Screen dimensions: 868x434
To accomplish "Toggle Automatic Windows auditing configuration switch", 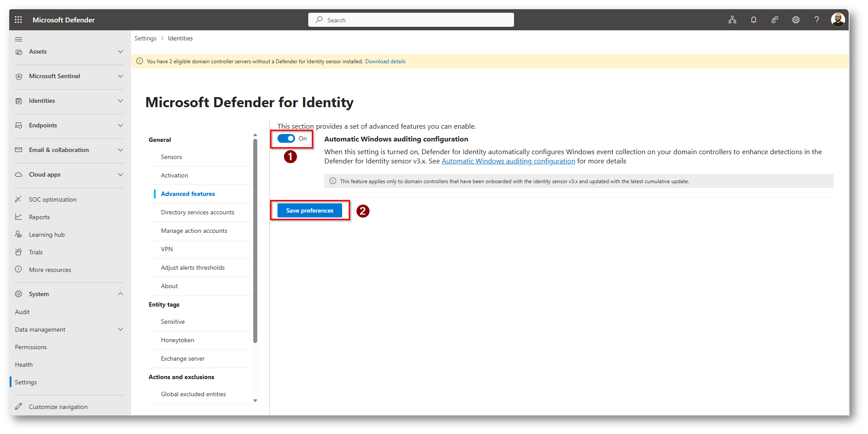I will click(x=286, y=139).
